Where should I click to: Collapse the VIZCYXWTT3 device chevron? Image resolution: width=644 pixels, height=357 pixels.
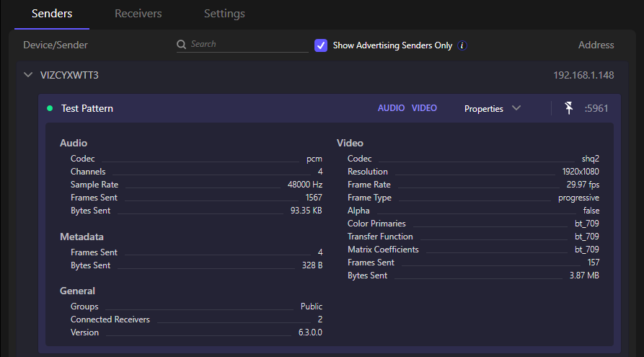pos(28,74)
